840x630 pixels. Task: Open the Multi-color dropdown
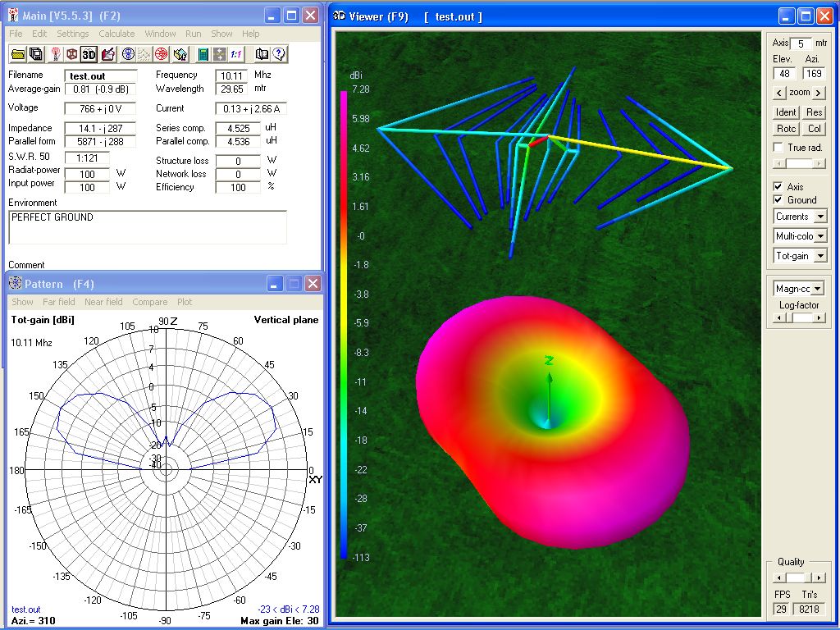pos(819,236)
